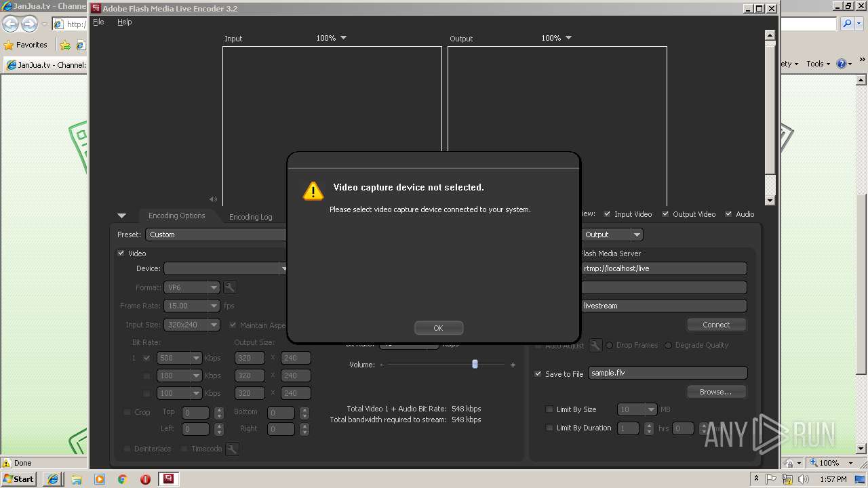Viewport: 868px width, 488px height.
Task: Click the Limit By Duration hours stepper
Action: click(648, 428)
